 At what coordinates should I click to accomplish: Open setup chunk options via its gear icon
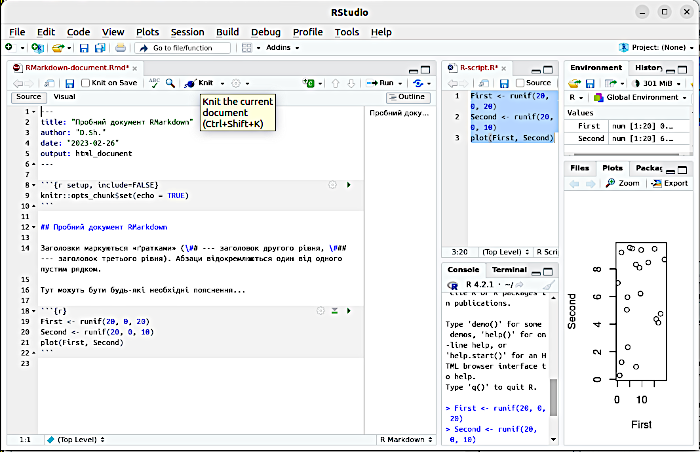[x=333, y=184]
